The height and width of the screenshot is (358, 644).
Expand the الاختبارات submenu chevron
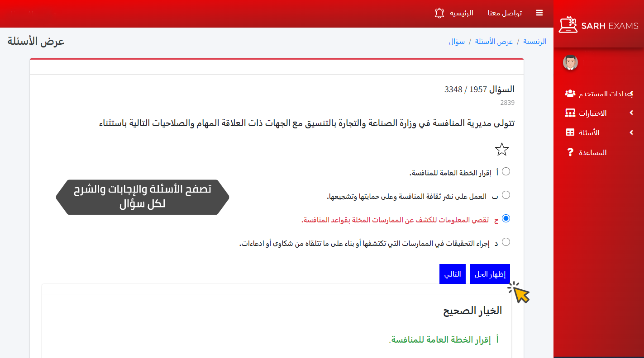[631, 113]
